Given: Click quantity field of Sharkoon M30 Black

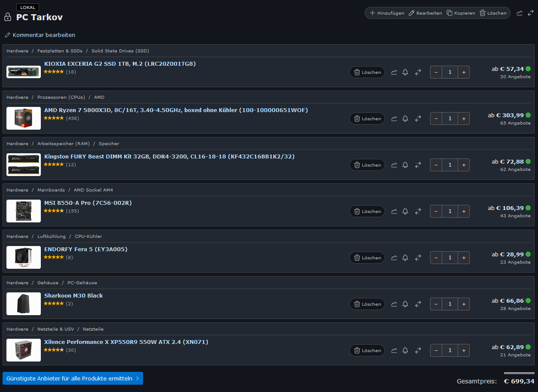Looking at the screenshot, I should [x=450, y=304].
